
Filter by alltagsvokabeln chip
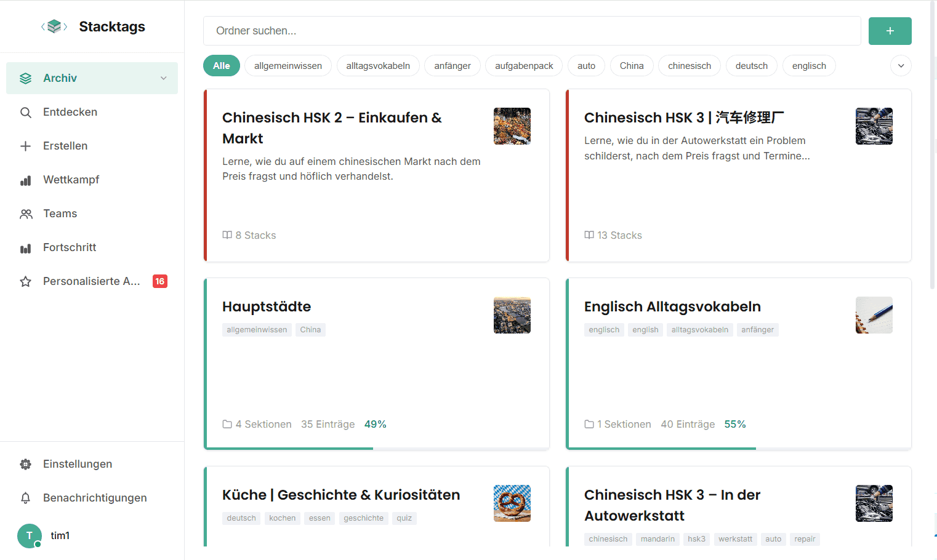(x=378, y=66)
